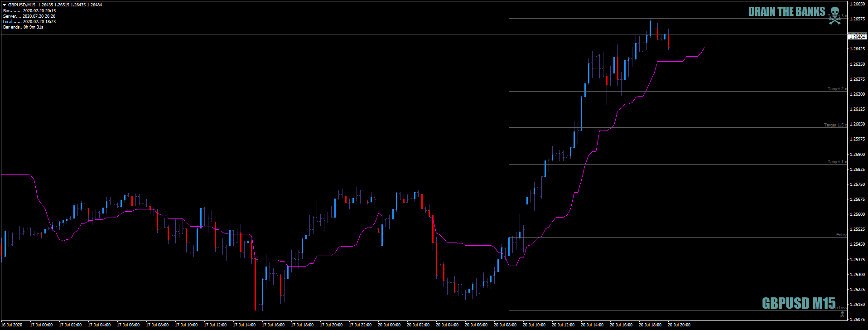This screenshot has width=868, height=330.
Task: Click the '17 Jul 02:00' time axis label
Action: [70, 325]
